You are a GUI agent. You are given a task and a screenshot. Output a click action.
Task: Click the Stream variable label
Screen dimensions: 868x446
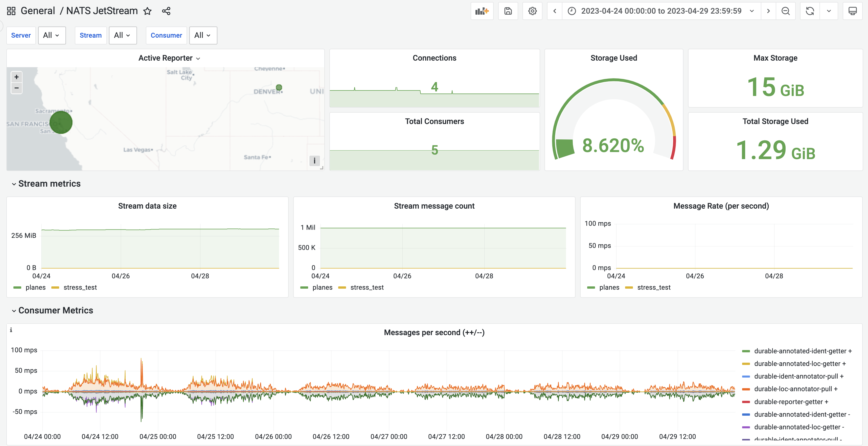pyautogui.click(x=91, y=35)
